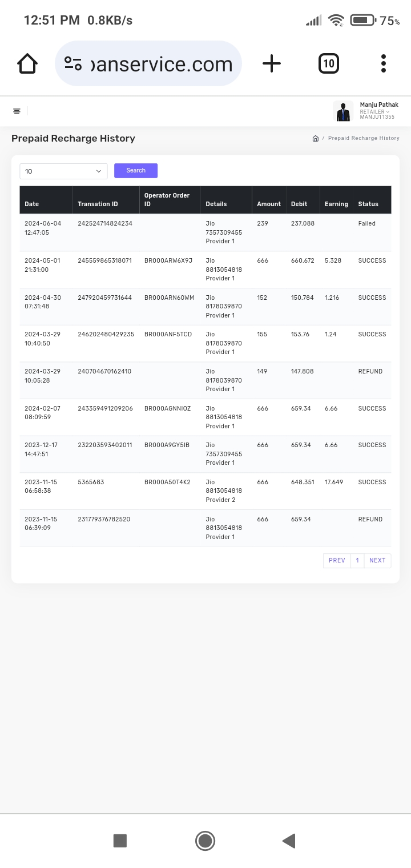The width and height of the screenshot is (411, 868).
Task: Open the tab switcher showing 10 tabs
Action: point(329,63)
